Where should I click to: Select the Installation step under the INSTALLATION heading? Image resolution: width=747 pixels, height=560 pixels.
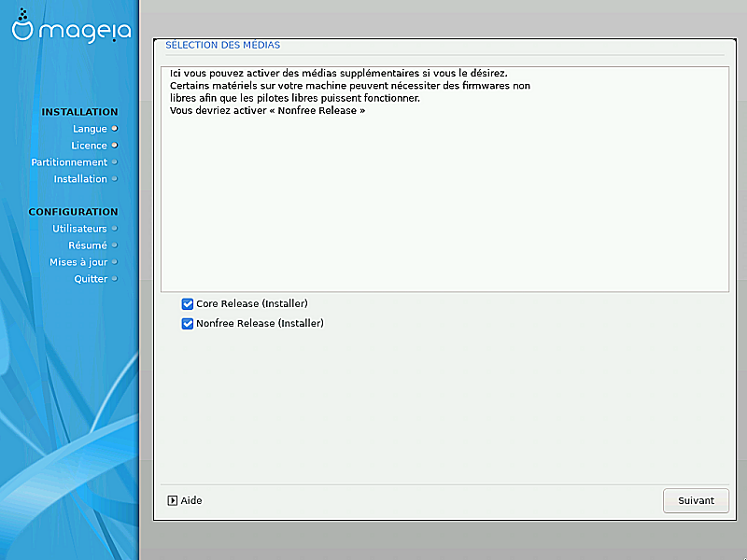80,178
